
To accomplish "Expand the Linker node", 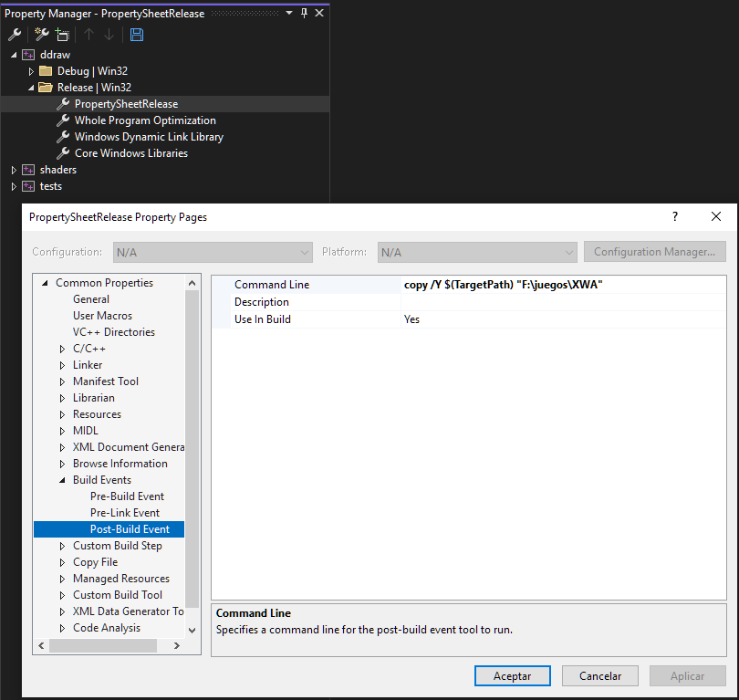I will click(x=62, y=366).
